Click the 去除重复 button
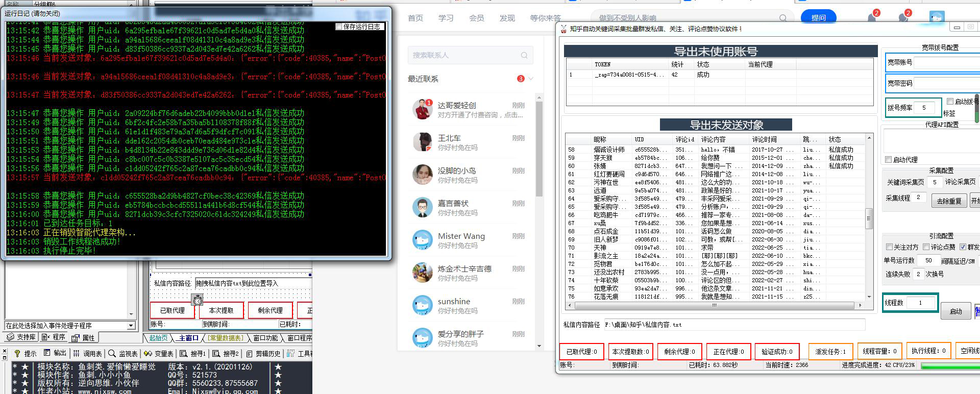Screen dimensions: 980x394 coord(949,201)
